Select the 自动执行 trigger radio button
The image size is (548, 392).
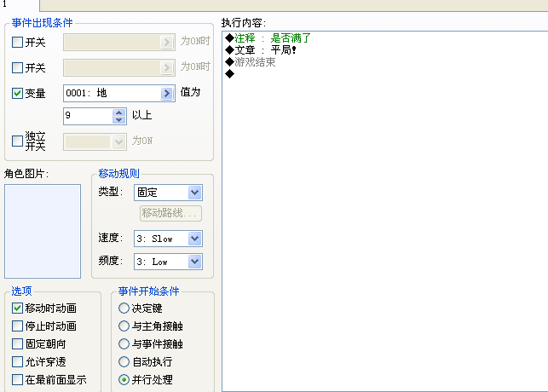[x=124, y=361]
